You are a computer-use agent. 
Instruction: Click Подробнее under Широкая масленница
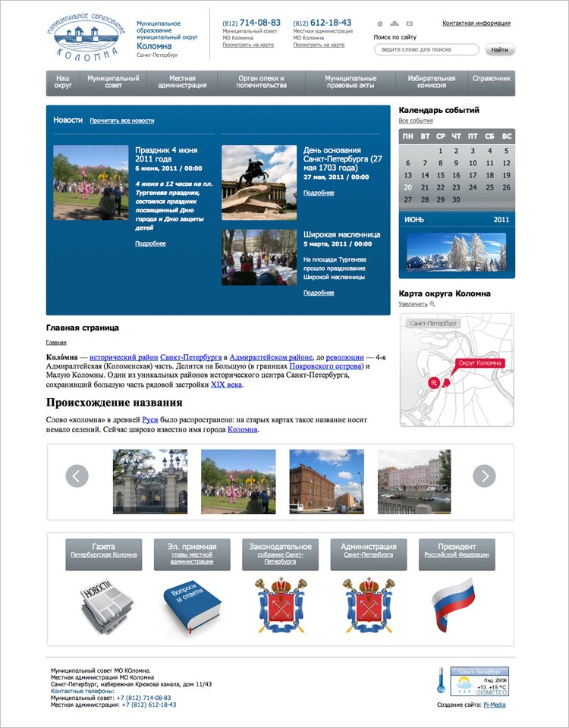pos(319,293)
